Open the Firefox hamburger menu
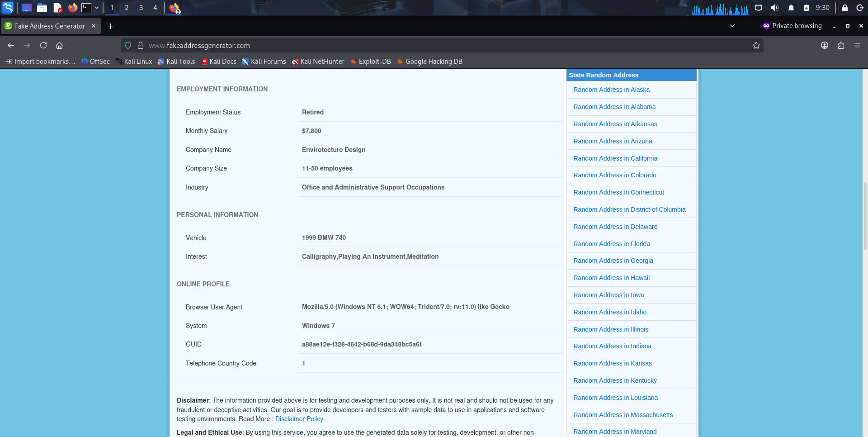 click(x=857, y=45)
